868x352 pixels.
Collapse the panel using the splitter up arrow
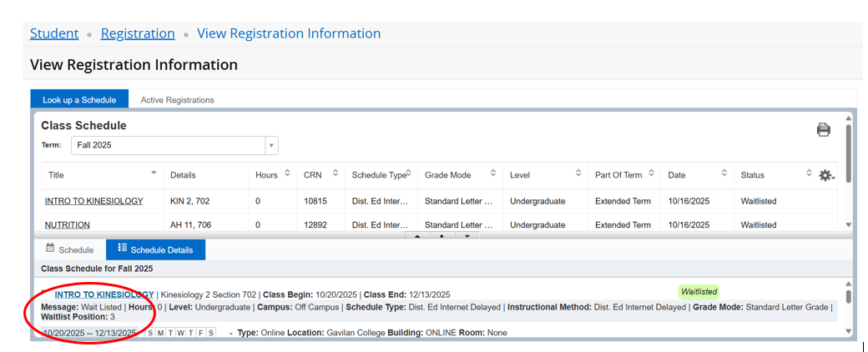click(416, 236)
